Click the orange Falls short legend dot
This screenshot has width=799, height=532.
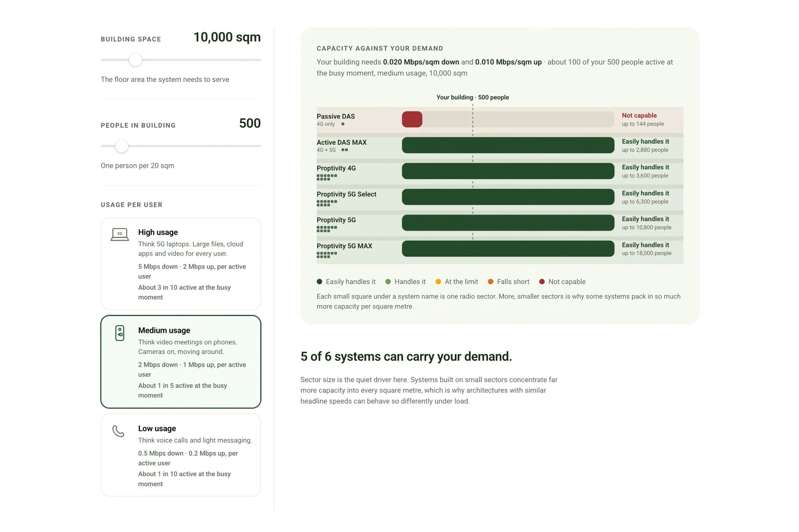tap(490, 282)
